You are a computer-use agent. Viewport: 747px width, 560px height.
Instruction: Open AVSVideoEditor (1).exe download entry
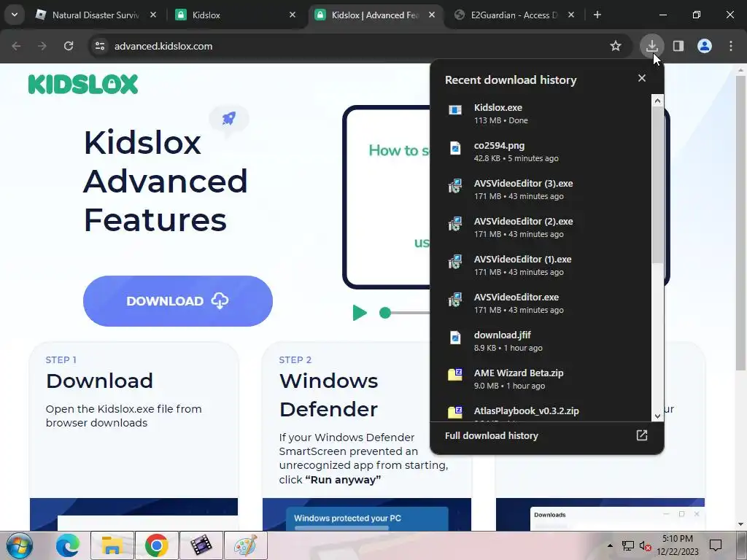click(541, 265)
